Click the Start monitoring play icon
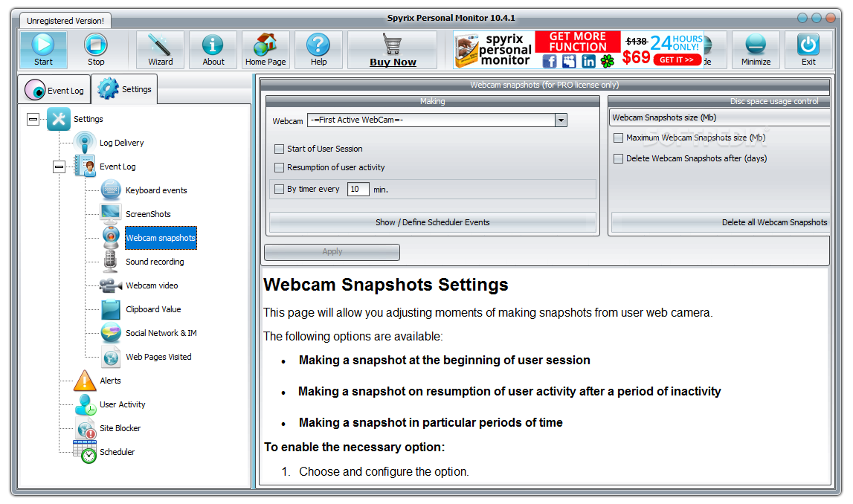 [x=43, y=45]
